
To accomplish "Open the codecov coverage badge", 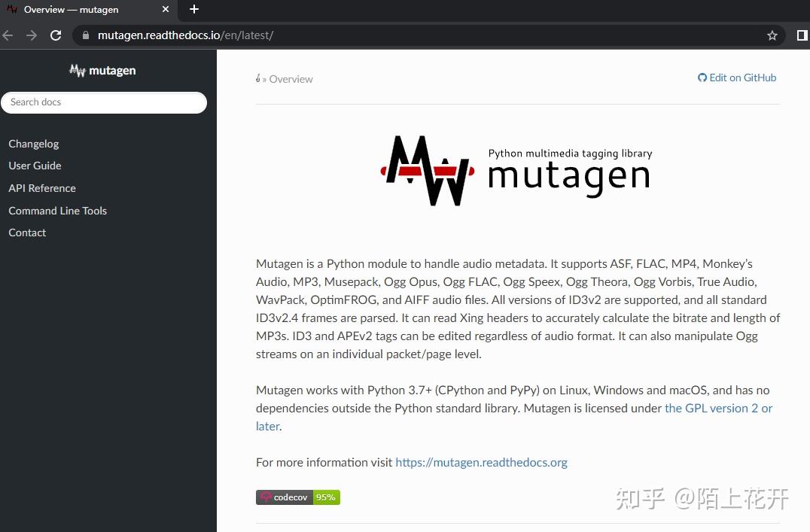I will click(297, 497).
